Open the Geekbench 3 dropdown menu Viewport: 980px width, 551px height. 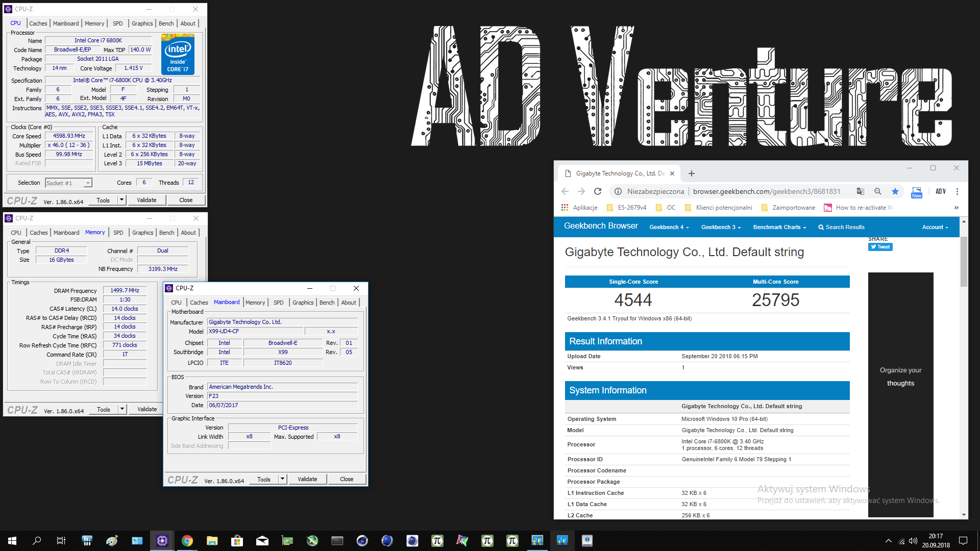click(721, 227)
